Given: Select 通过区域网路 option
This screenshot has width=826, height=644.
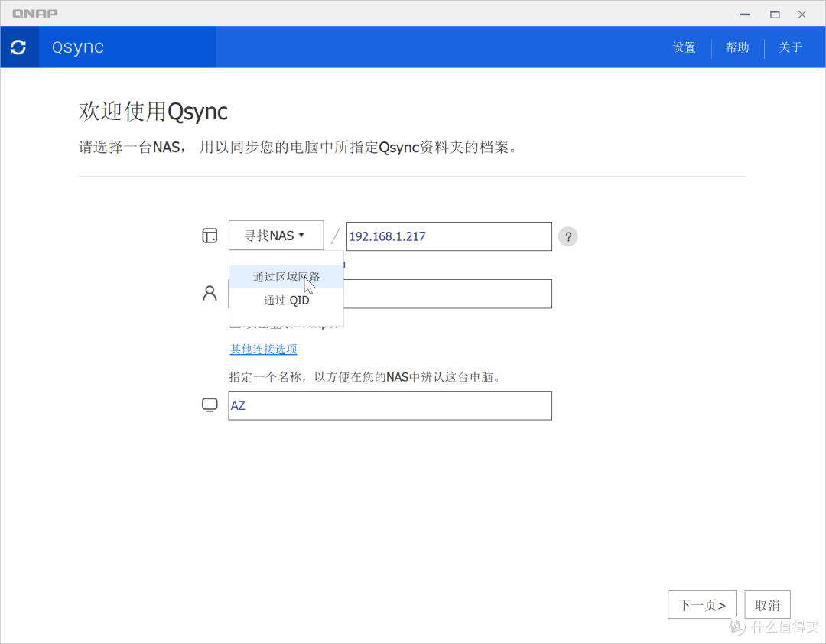Looking at the screenshot, I should (x=286, y=277).
